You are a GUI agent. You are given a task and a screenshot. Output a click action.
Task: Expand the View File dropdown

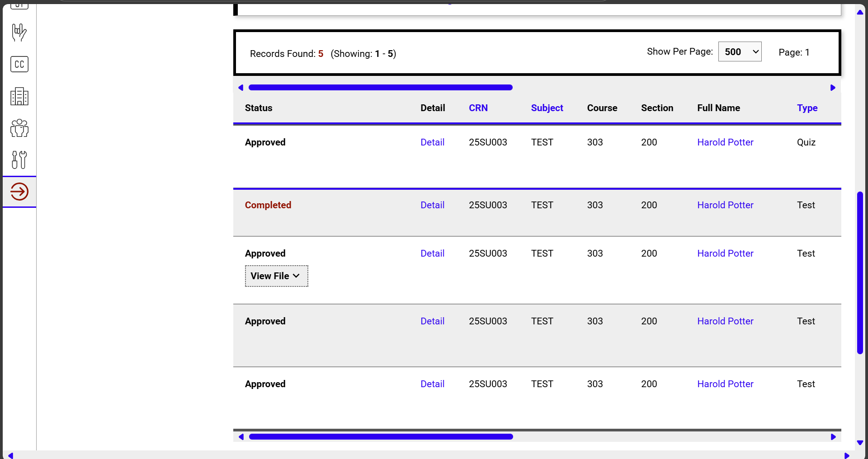tap(276, 276)
